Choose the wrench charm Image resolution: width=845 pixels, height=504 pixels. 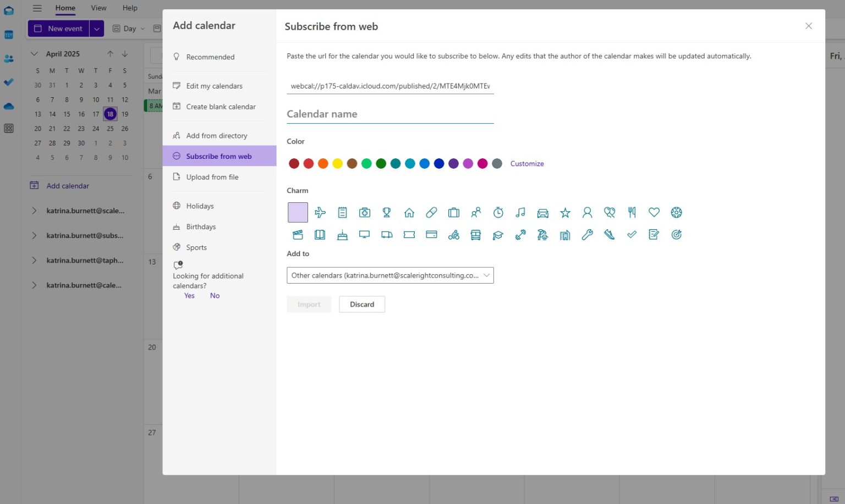coord(587,235)
